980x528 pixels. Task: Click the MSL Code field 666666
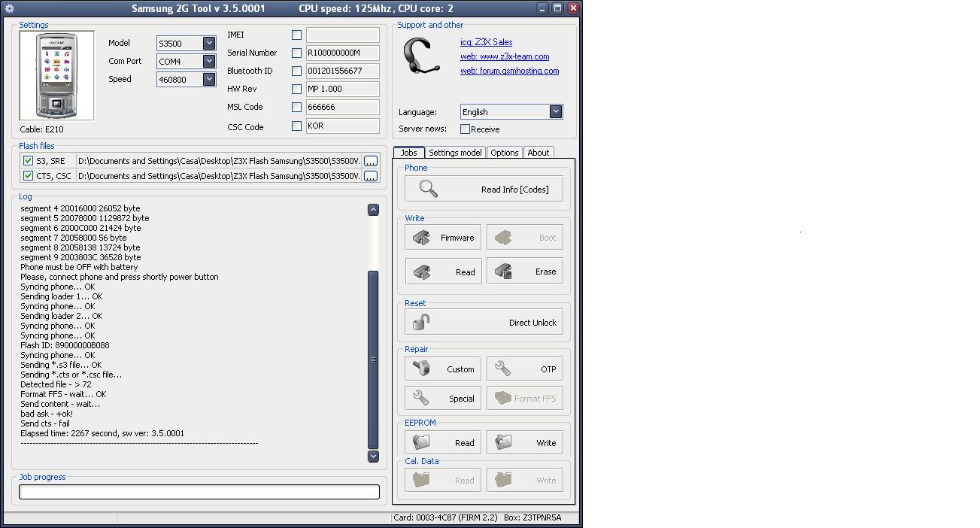coord(342,107)
